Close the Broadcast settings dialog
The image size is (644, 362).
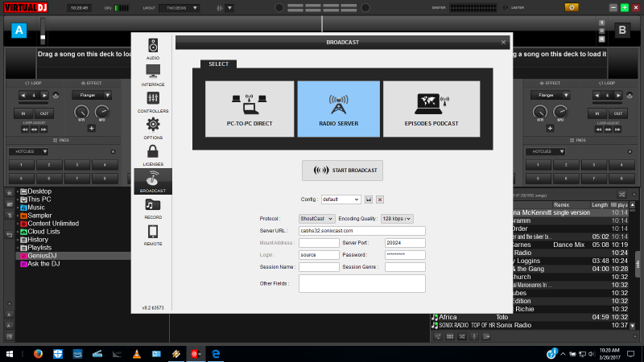click(503, 43)
